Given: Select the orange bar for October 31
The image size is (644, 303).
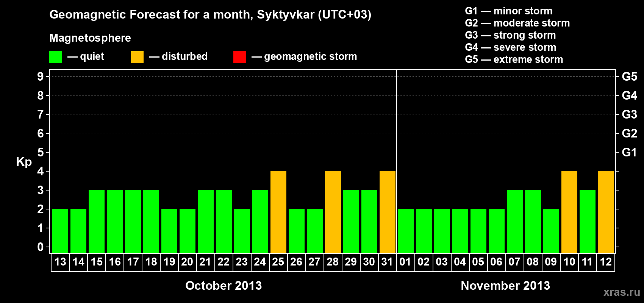Looking at the screenshot, I should click(388, 212).
